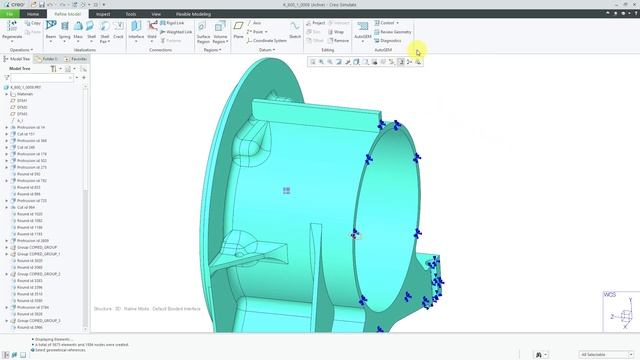Click the Save icon in quick access toolbar
Image resolution: width=640 pixels, height=360 pixels.
pos(42,4)
